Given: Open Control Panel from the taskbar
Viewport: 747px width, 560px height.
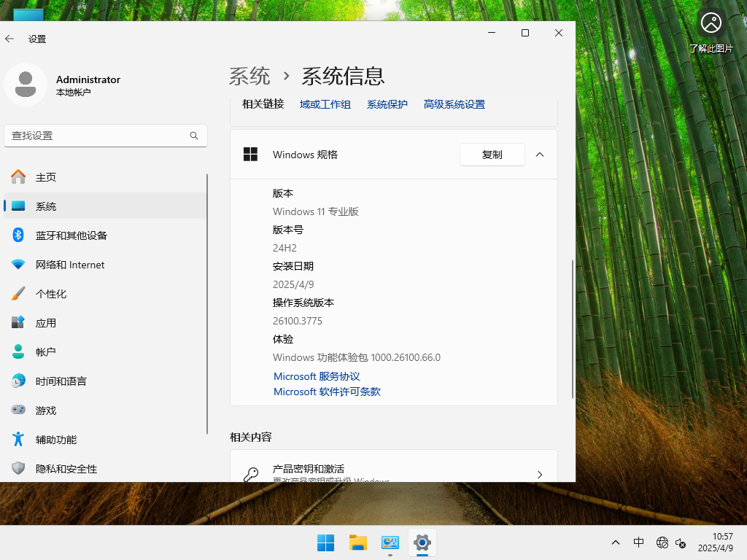Looking at the screenshot, I should coord(390,542).
